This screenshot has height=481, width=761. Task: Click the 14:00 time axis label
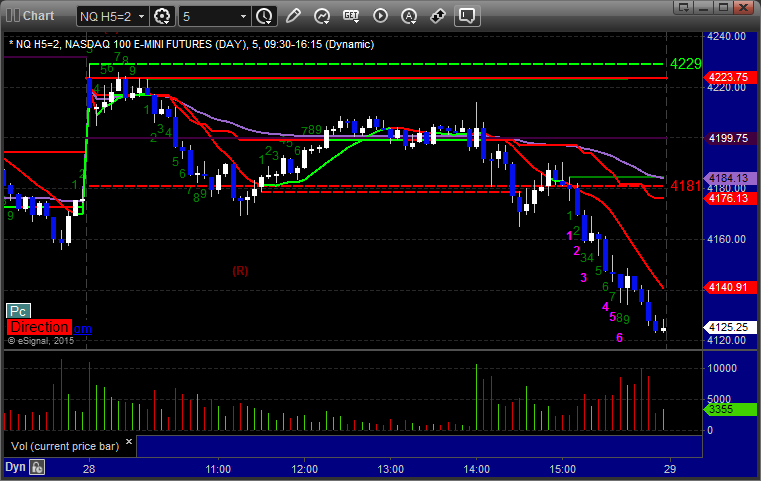point(476,469)
